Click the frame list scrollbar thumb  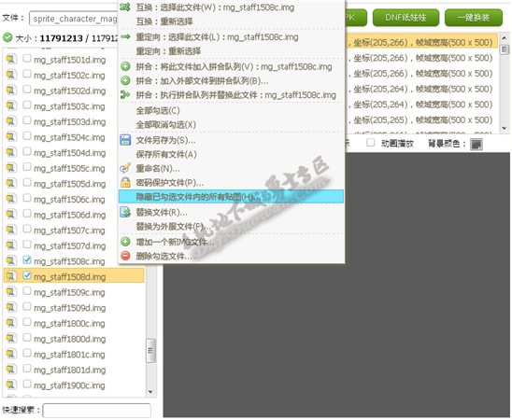click(505, 49)
